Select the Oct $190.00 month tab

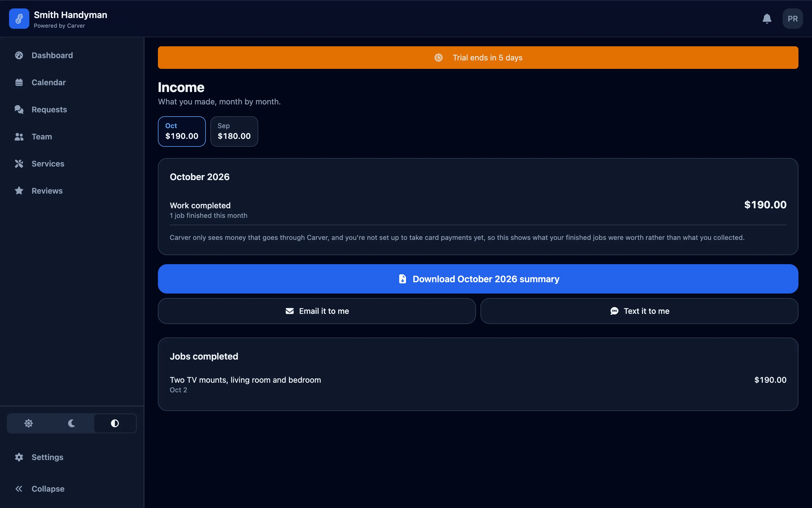pyautogui.click(x=182, y=131)
